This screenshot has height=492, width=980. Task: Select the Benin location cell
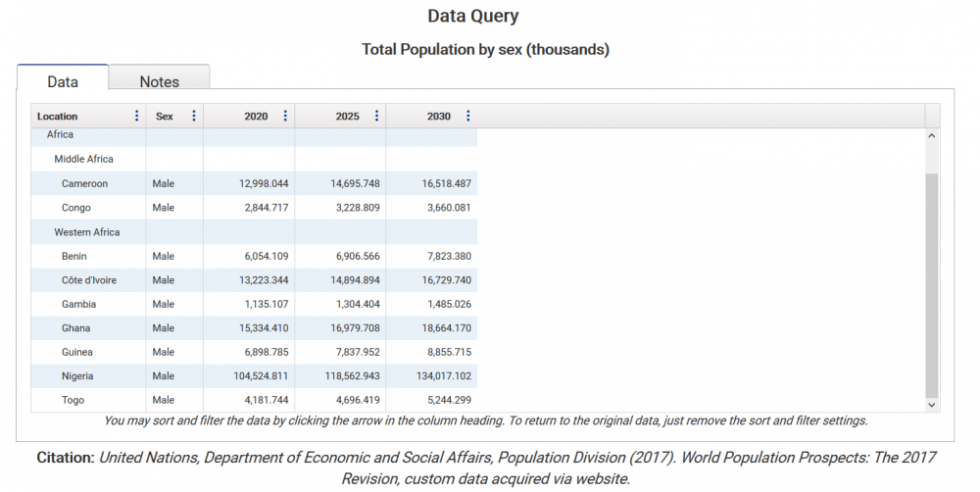tap(88, 257)
